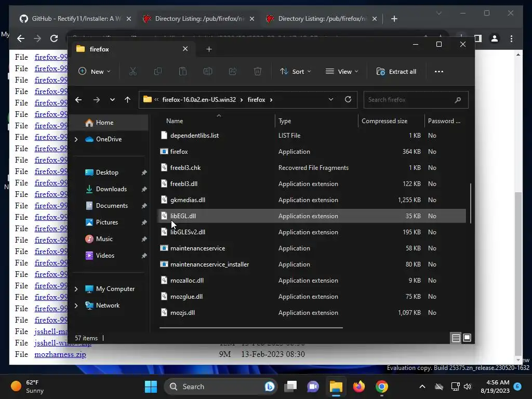Open Task View on the taskbar
Viewport: 532px width, 399px height.
click(x=290, y=387)
